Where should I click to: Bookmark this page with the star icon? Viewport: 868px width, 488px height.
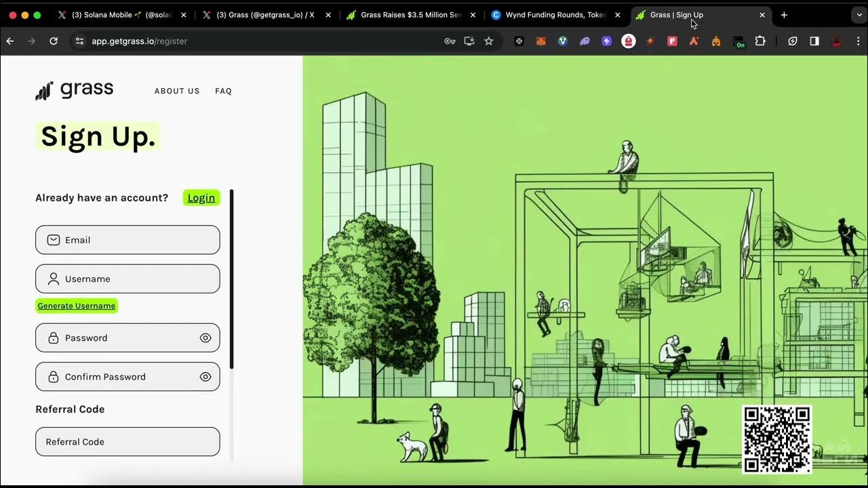(489, 41)
